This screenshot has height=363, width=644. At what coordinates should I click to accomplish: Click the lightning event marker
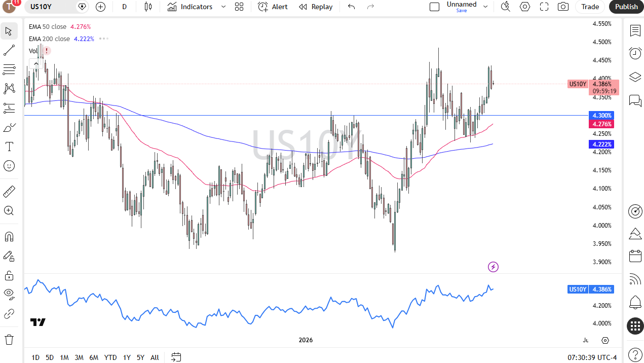[493, 267]
